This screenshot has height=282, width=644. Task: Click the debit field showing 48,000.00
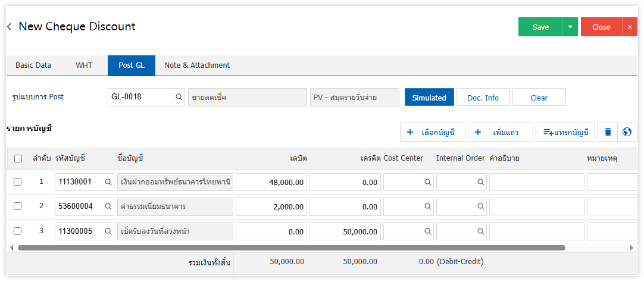pyautogui.click(x=272, y=182)
